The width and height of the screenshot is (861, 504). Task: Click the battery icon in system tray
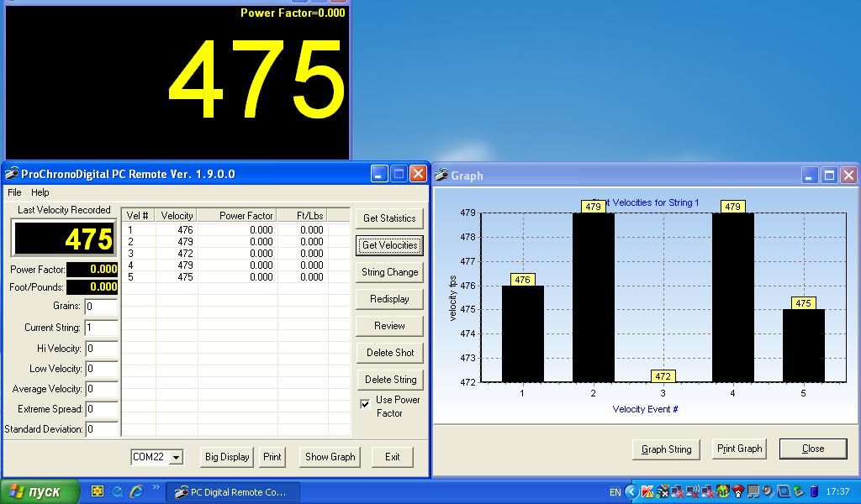814,491
